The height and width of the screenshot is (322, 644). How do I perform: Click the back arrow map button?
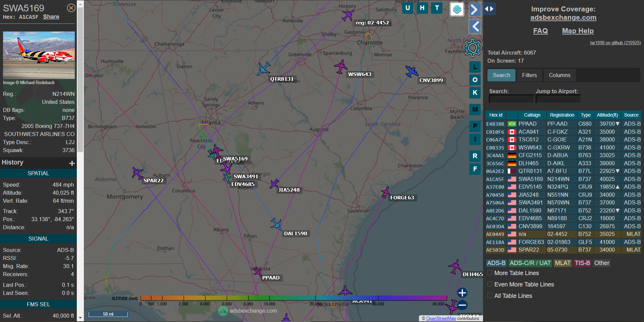(x=475, y=26)
